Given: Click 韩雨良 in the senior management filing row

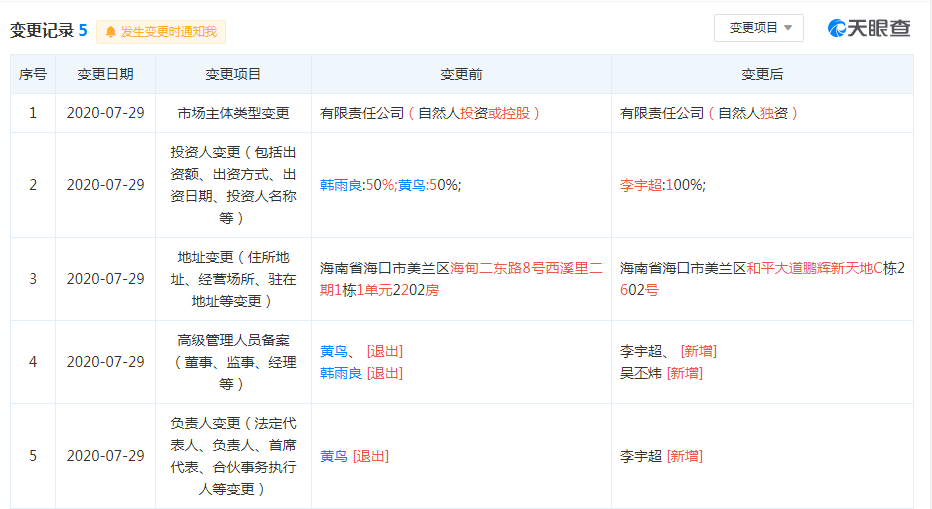Looking at the screenshot, I should coord(341,373).
